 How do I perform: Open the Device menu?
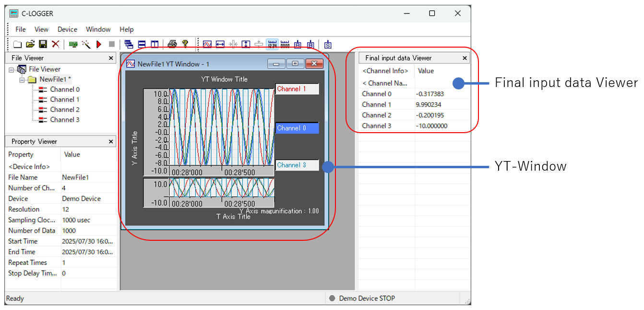tap(67, 29)
